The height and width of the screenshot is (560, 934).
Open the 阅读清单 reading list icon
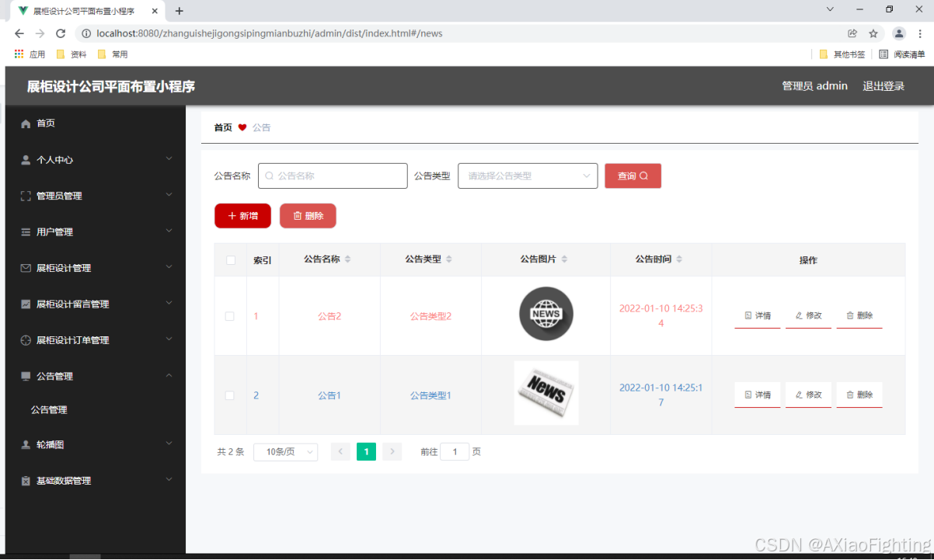pyautogui.click(x=883, y=54)
